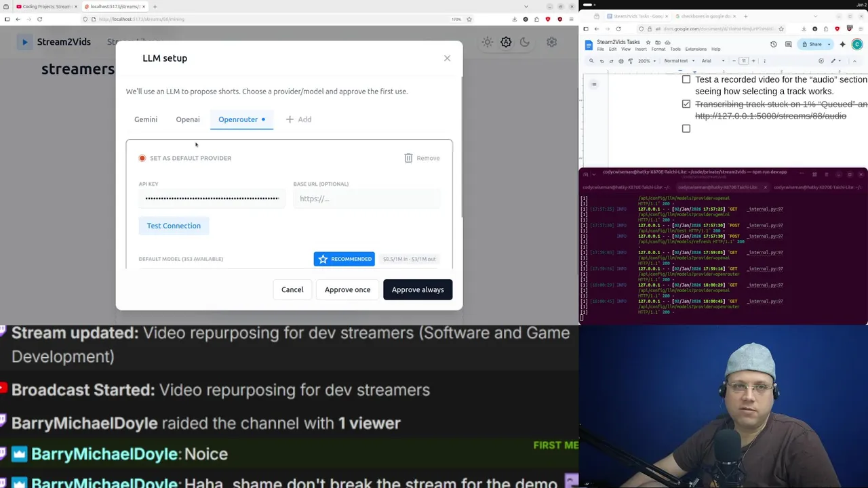Decrease font size in Docs
Screen dimensions: 868x488
coord(734,61)
